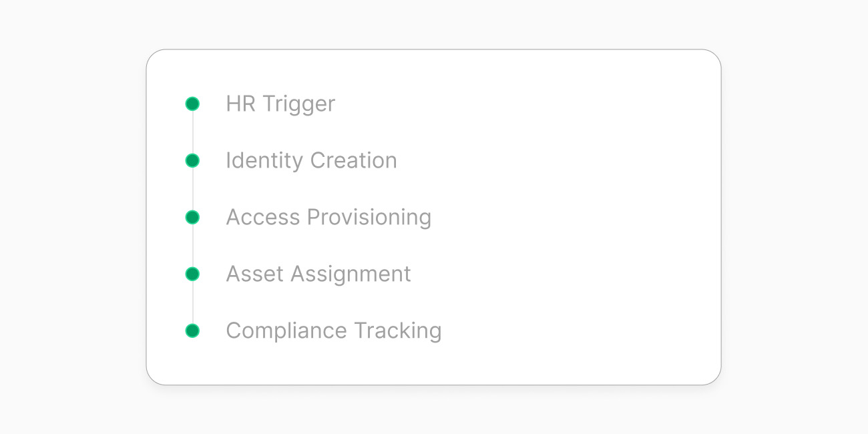Click the connector line between HR Trigger and Identity Creation dots
The width and height of the screenshot is (868, 434).
point(192,132)
